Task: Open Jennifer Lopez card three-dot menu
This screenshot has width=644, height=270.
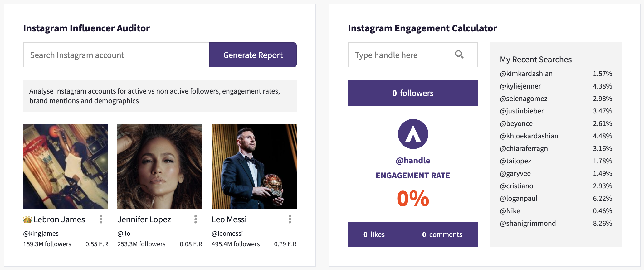Action: pos(196,219)
